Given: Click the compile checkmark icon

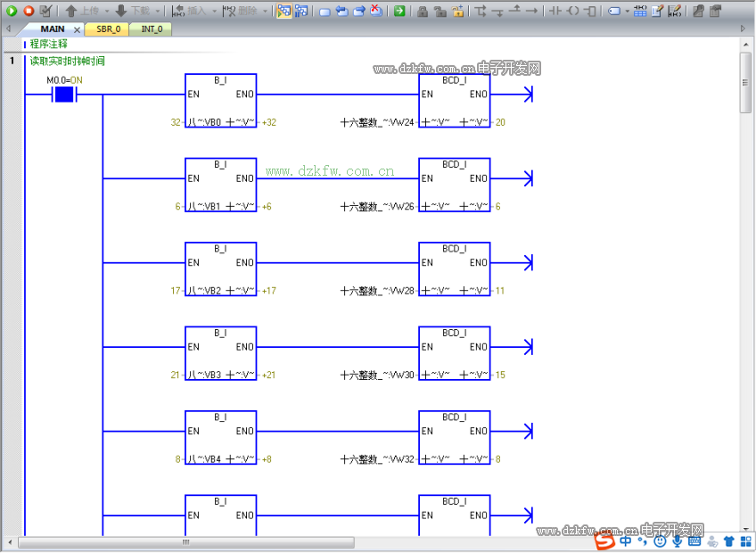Looking at the screenshot, I should pyautogui.click(x=45, y=11).
